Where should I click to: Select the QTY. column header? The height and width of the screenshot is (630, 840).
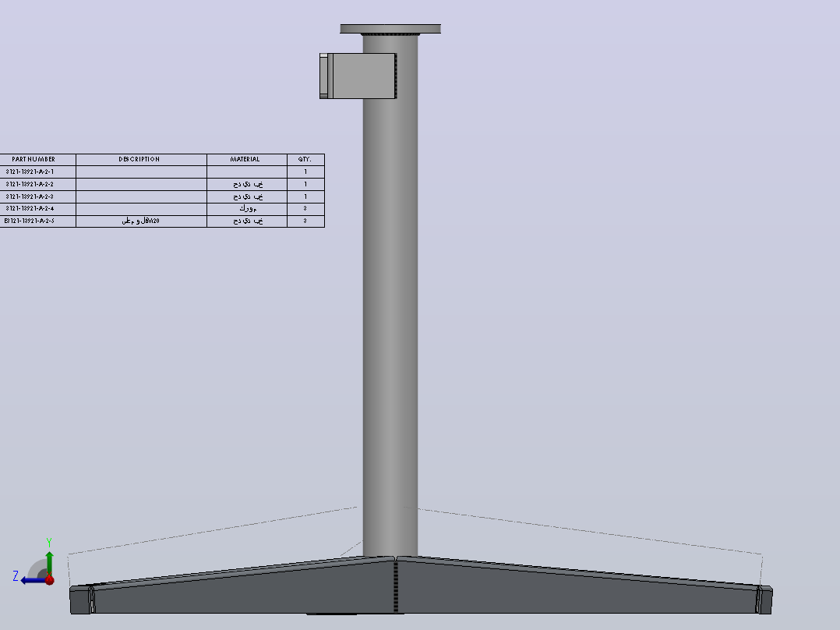point(306,159)
